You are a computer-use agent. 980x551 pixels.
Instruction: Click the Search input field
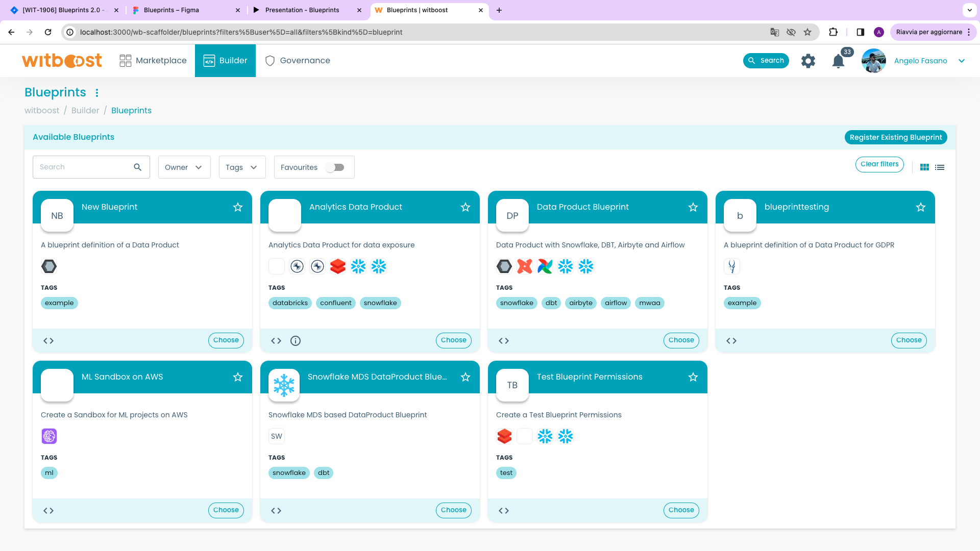point(86,167)
